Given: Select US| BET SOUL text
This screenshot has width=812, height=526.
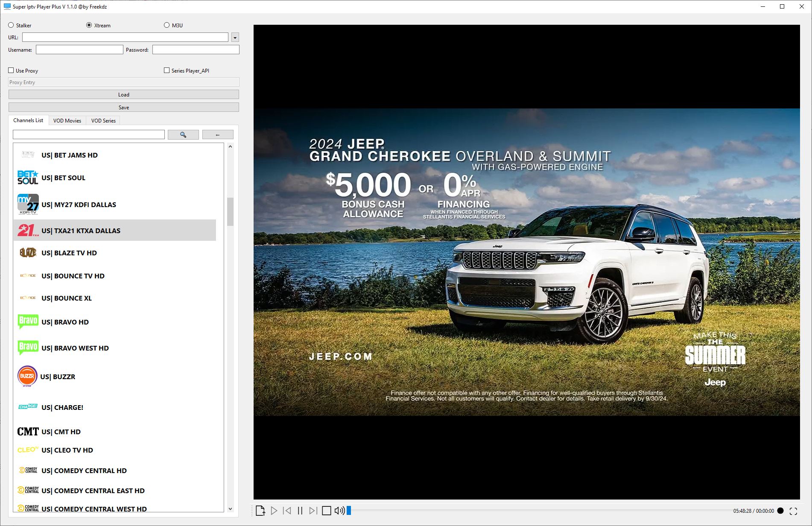Looking at the screenshot, I should (x=63, y=178).
